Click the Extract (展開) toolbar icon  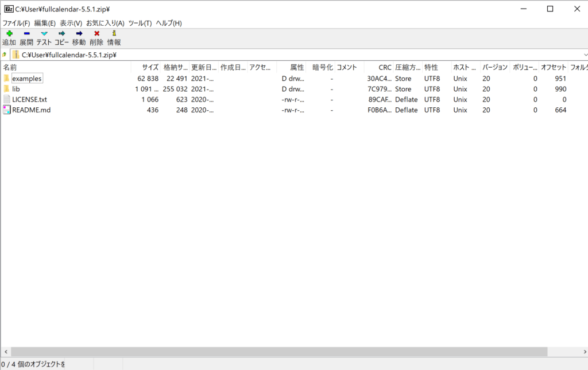point(26,34)
